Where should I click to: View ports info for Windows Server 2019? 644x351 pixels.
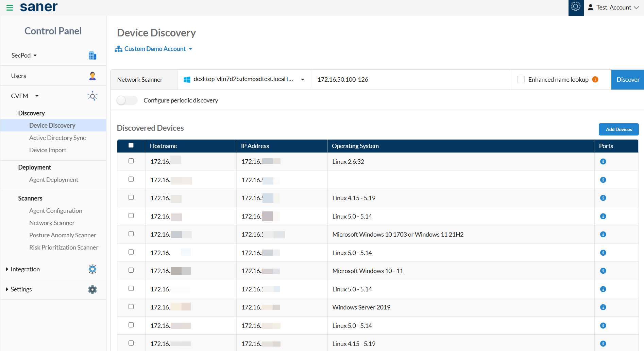click(603, 307)
